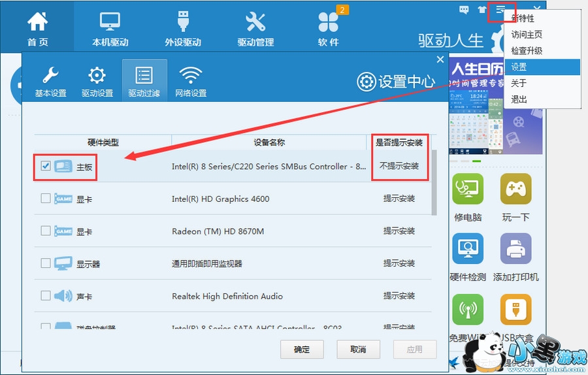
Task: Click the 设置中心 gear icon
Action: pyautogui.click(x=367, y=82)
